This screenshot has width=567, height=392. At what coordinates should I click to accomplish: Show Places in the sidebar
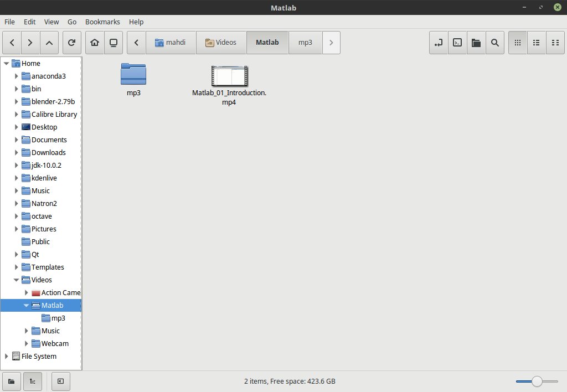coord(12,381)
